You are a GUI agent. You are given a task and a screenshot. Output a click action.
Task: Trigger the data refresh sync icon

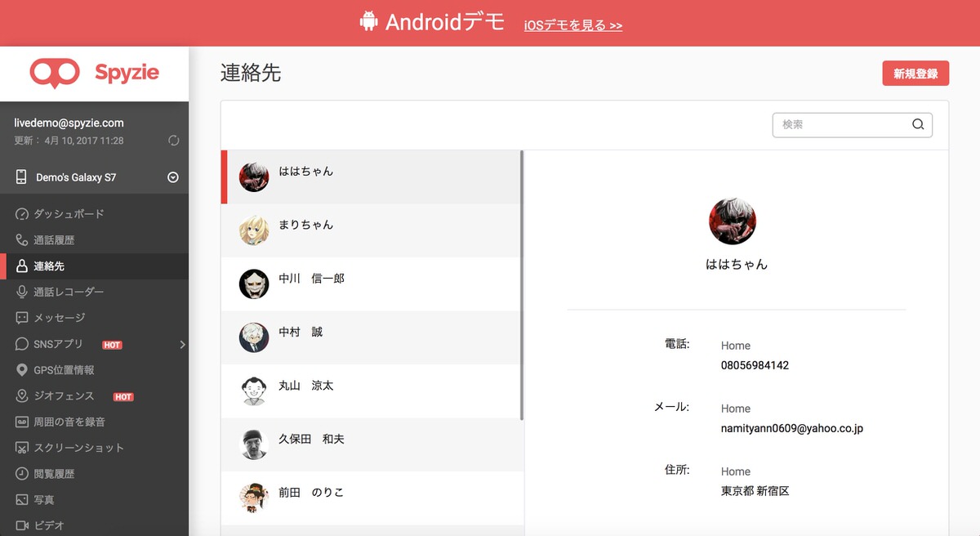click(x=172, y=140)
